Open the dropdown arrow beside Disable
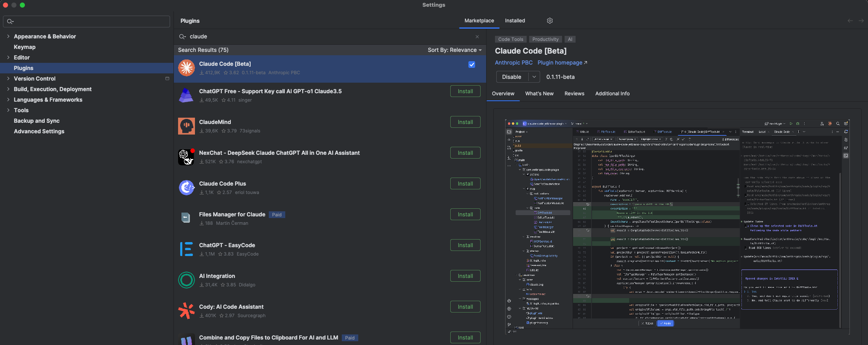Screen dimensions: 868x345 (x=534, y=77)
